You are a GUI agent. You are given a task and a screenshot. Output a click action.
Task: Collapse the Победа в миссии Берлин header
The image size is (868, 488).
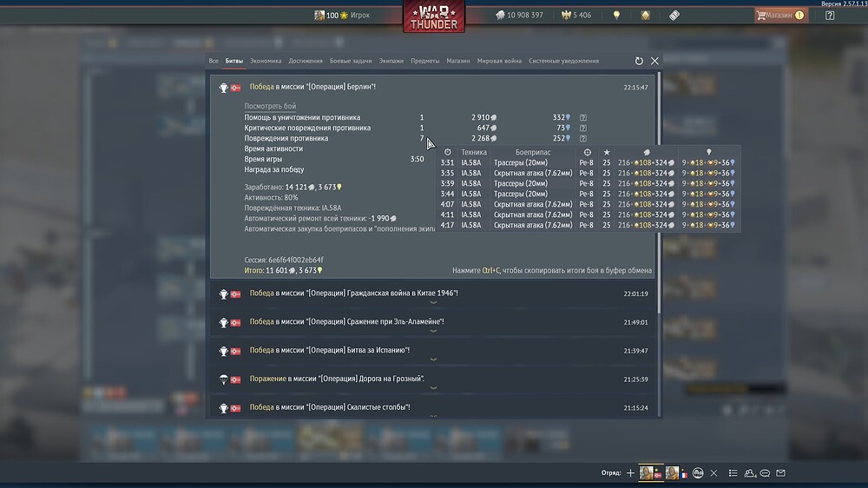[x=312, y=87]
